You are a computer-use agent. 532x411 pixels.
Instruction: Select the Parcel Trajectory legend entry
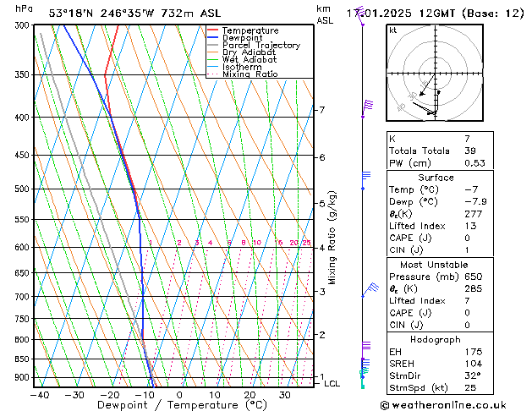pos(261,46)
